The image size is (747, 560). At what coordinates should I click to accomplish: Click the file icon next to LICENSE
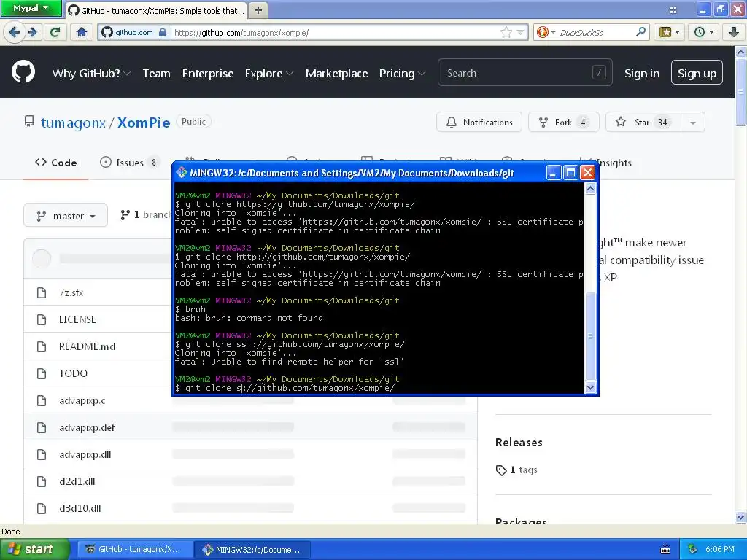[42, 319]
